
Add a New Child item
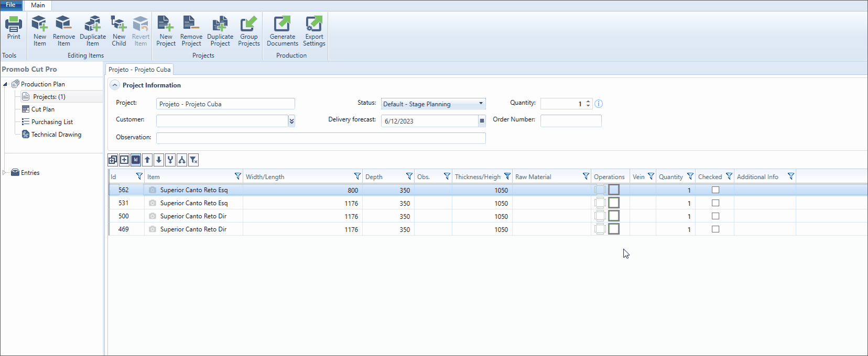(x=119, y=31)
